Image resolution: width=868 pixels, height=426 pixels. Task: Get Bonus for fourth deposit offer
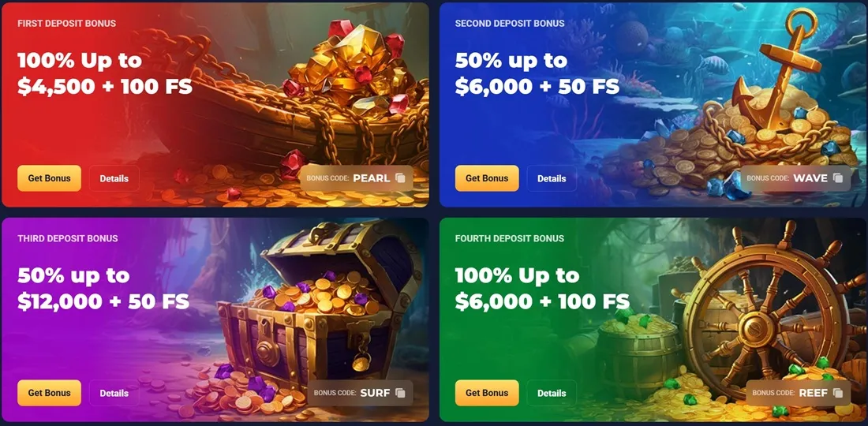[487, 393]
